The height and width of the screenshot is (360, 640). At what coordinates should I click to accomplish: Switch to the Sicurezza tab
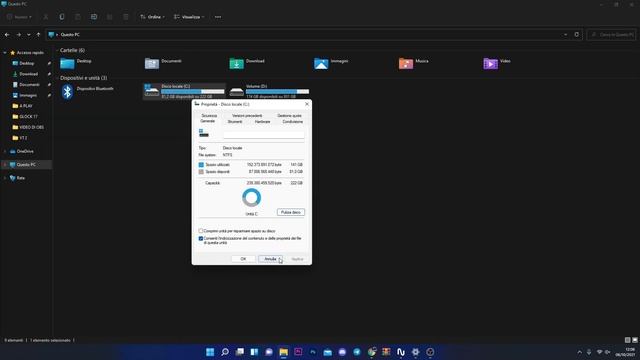[x=209, y=116]
